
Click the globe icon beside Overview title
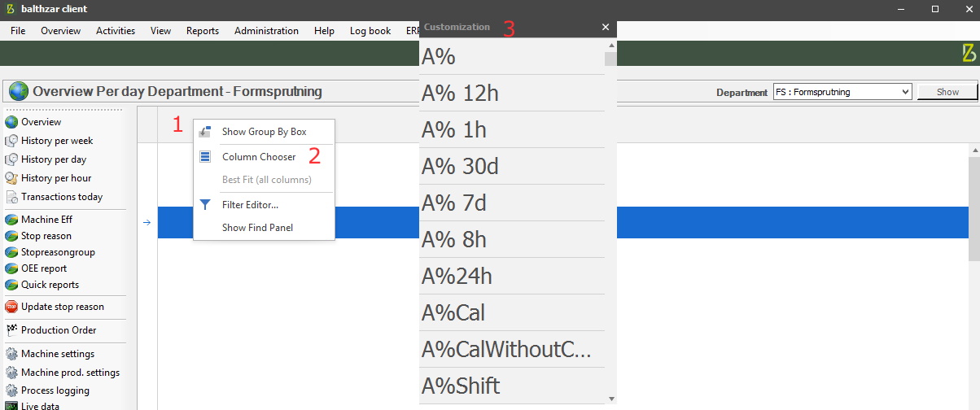[19, 91]
